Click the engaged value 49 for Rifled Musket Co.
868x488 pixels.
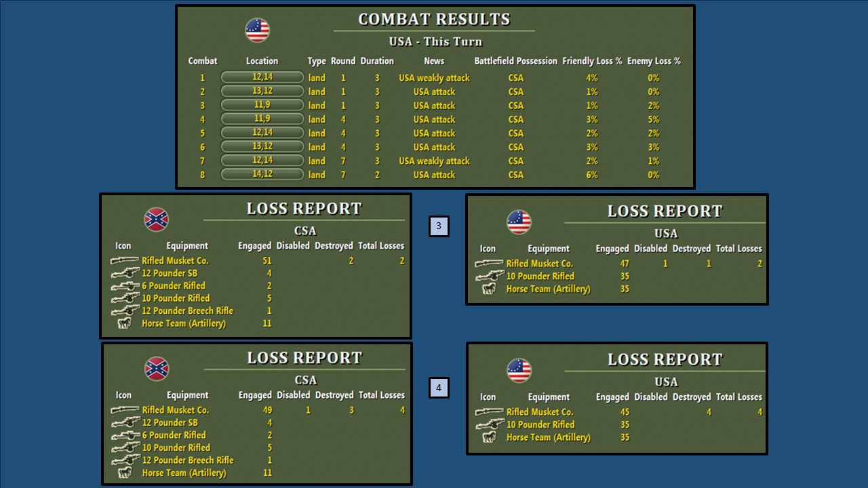(x=267, y=409)
